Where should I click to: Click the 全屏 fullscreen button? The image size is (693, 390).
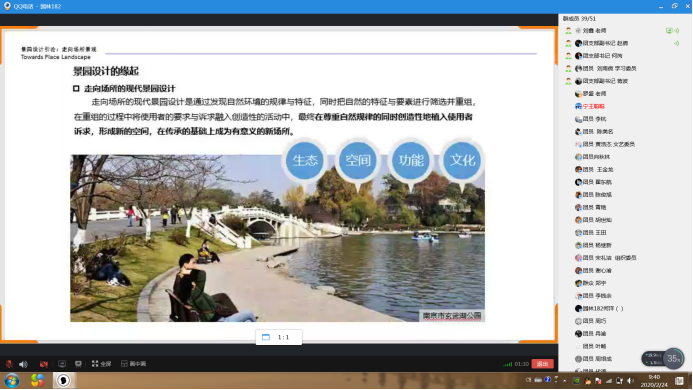(101, 364)
